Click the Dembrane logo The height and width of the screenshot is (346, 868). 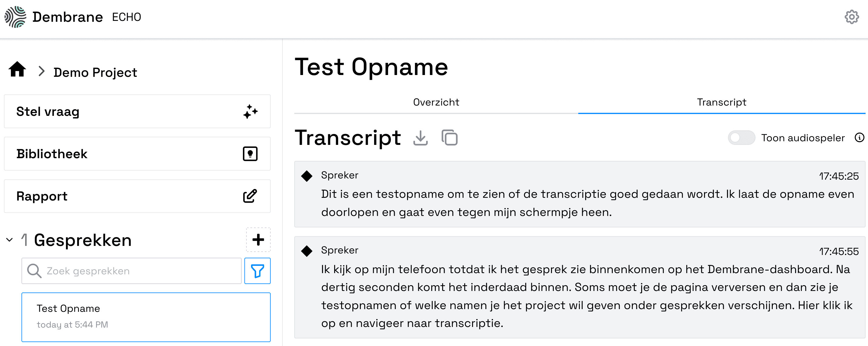pyautogui.click(x=15, y=17)
